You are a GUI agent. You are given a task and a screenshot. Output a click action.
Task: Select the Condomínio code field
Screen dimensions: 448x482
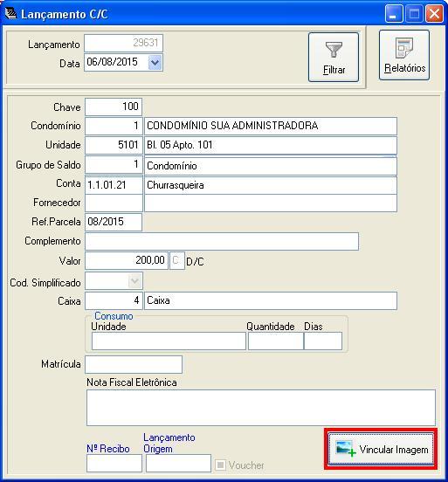[x=114, y=126]
